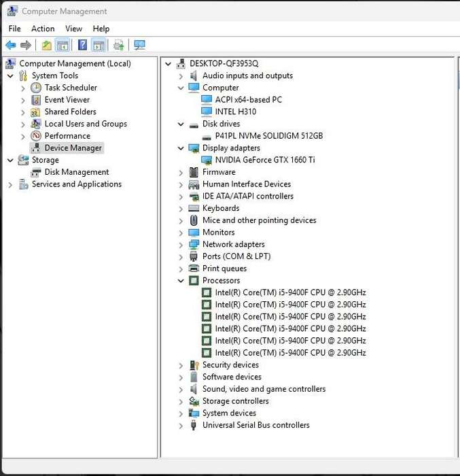This screenshot has height=476, width=460.
Task: Expand Audio inputs and outputs
Action: (181, 76)
